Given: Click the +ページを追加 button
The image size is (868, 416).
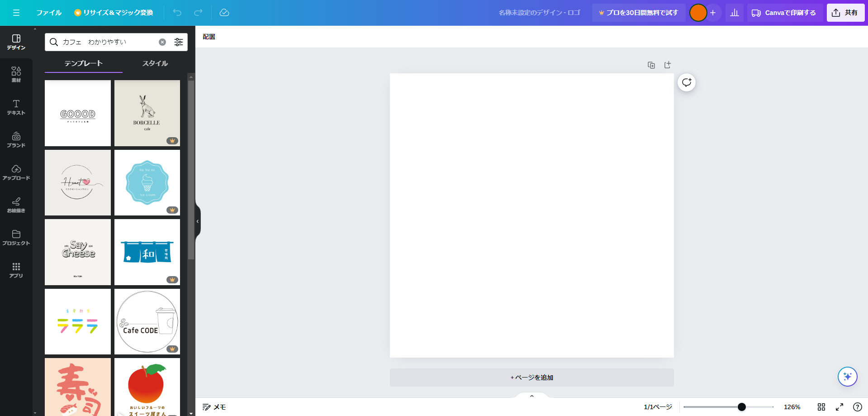Looking at the screenshot, I should point(531,377).
